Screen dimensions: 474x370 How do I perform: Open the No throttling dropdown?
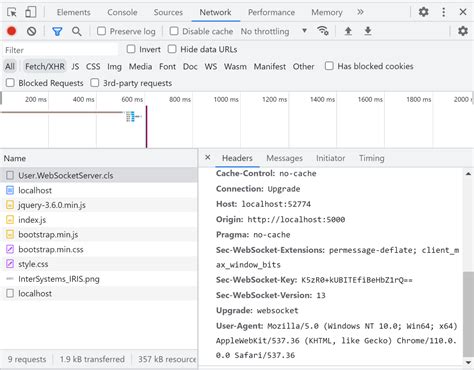(274, 31)
